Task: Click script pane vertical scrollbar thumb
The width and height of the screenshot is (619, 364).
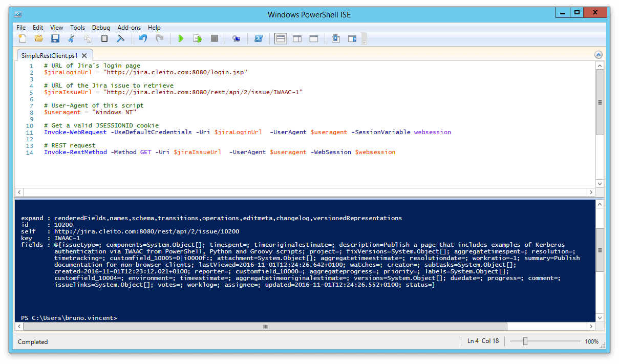Action: click(600, 102)
